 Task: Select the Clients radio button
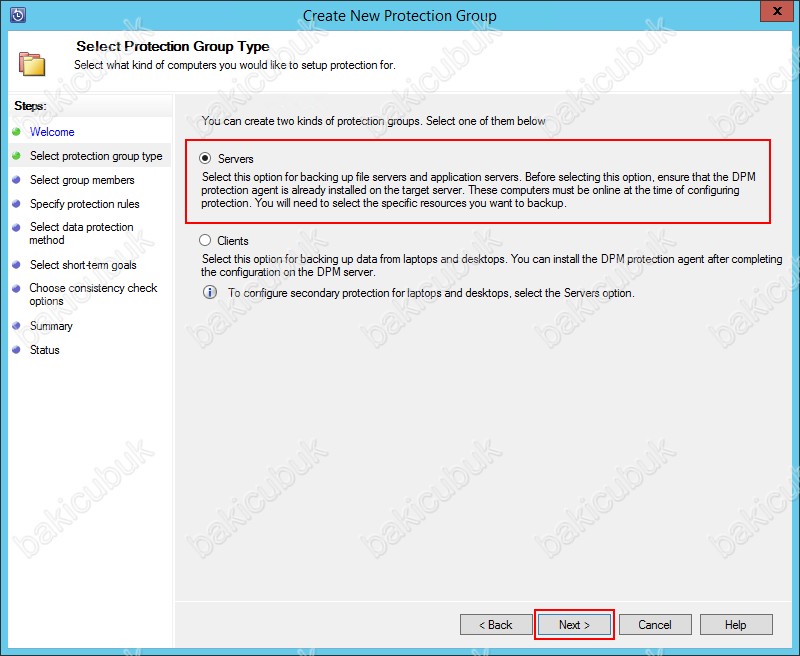click(205, 240)
